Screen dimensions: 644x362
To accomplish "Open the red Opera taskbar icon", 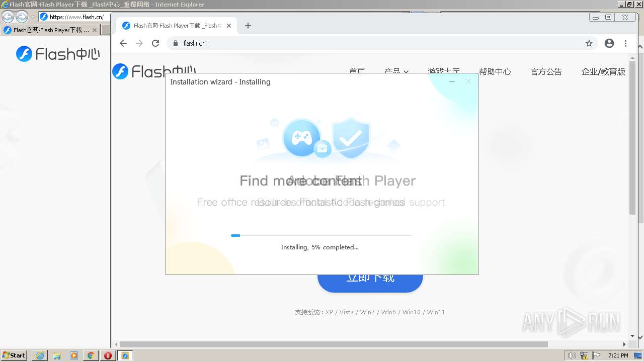I will 108,355.
